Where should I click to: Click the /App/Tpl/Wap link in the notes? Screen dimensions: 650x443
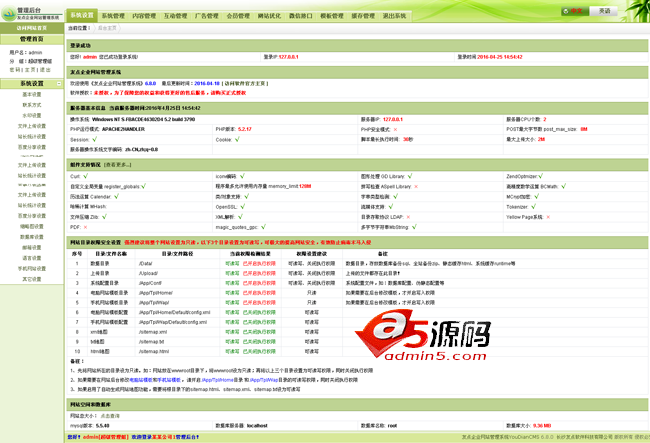[x=263, y=380]
